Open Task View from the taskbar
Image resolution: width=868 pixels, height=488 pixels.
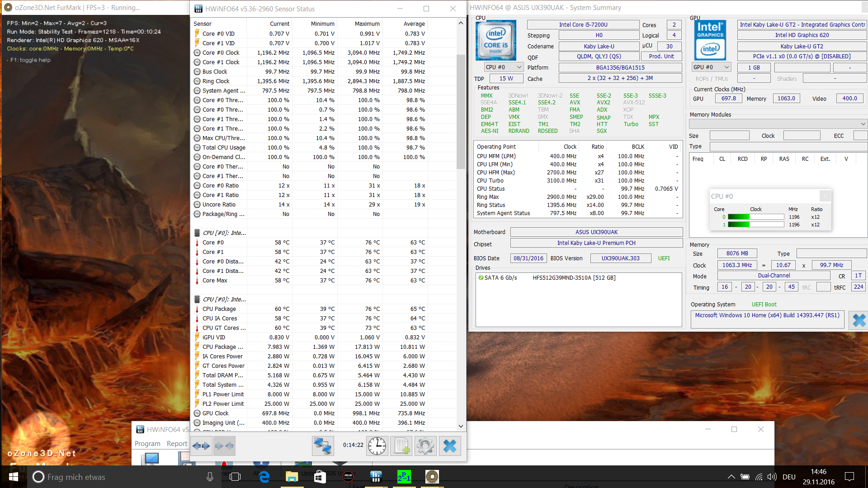235,477
